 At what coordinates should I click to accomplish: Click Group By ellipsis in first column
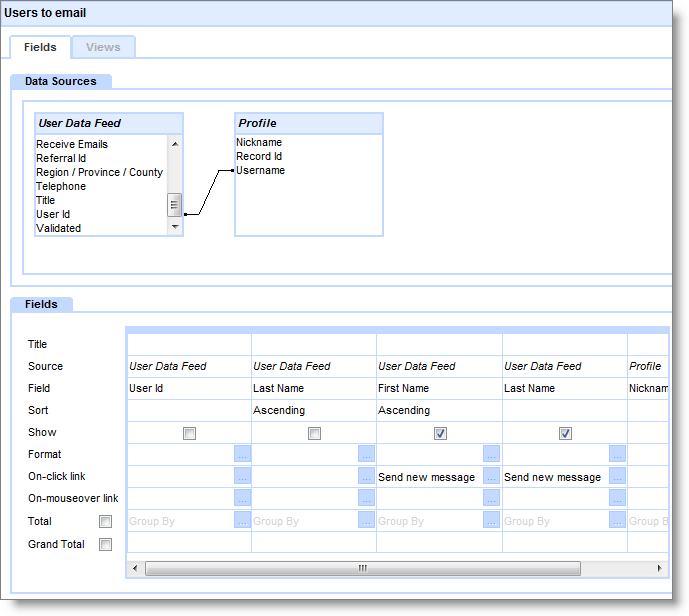click(x=242, y=520)
